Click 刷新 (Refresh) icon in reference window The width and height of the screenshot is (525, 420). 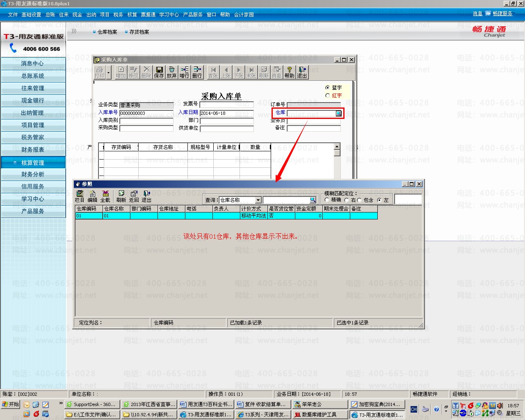click(121, 196)
